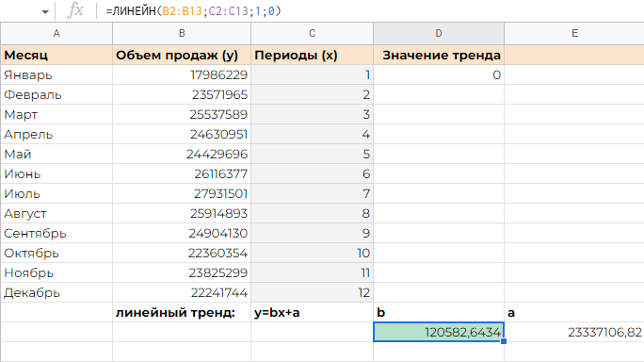Image resolution: width=644 pixels, height=362 pixels.
Task: Click the 'a' label cell
Action: tap(574, 313)
